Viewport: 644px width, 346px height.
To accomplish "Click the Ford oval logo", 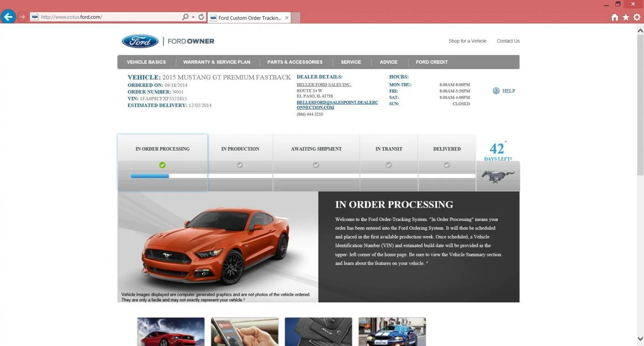I will pos(140,41).
